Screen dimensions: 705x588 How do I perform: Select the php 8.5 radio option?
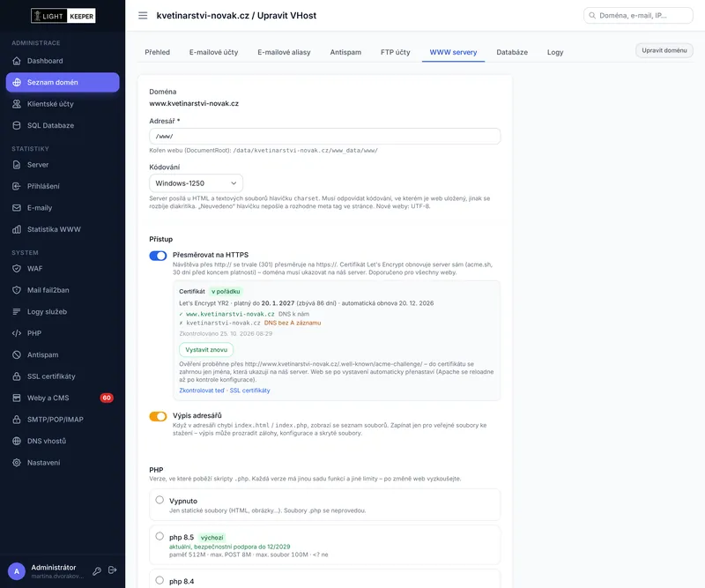160,536
